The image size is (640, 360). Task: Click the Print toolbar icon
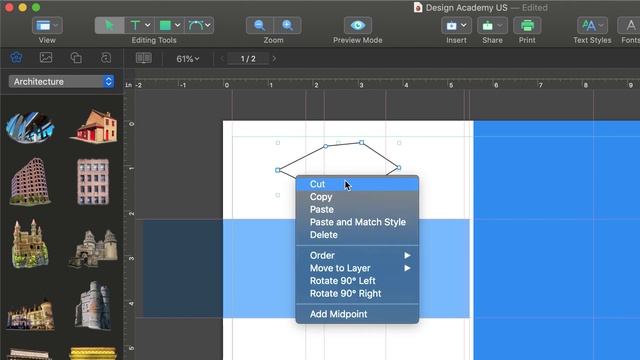tap(527, 25)
